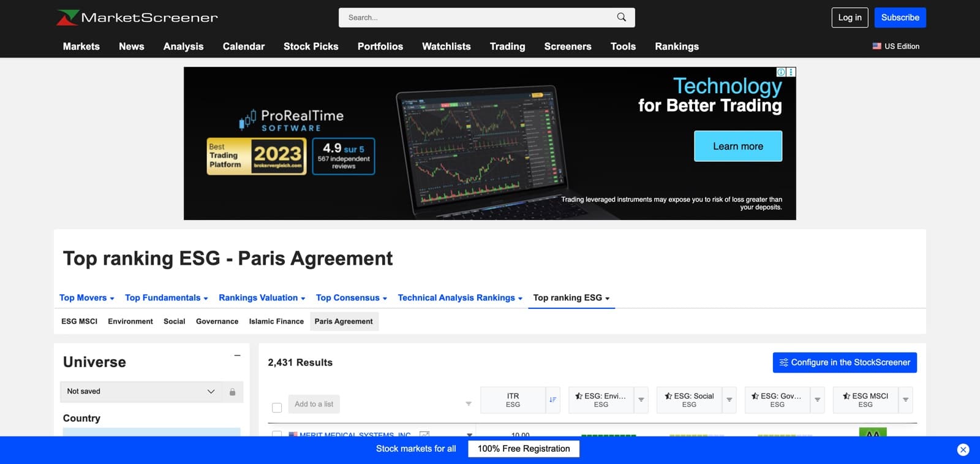Click the ITR ESG sort icon
The width and height of the screenshot is (980, 464).
point(552,400)
